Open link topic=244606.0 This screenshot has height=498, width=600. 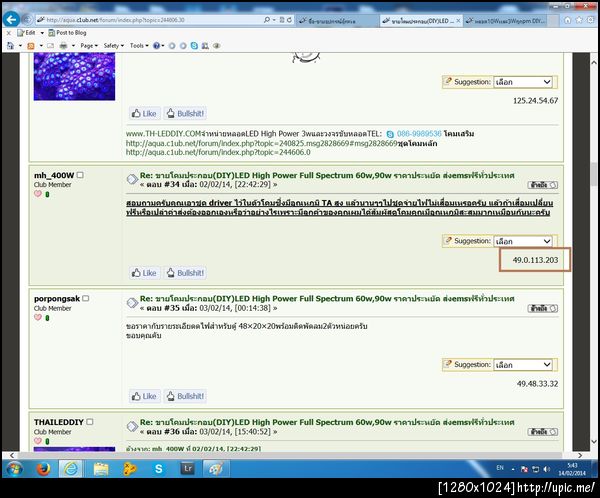[218, 152]
